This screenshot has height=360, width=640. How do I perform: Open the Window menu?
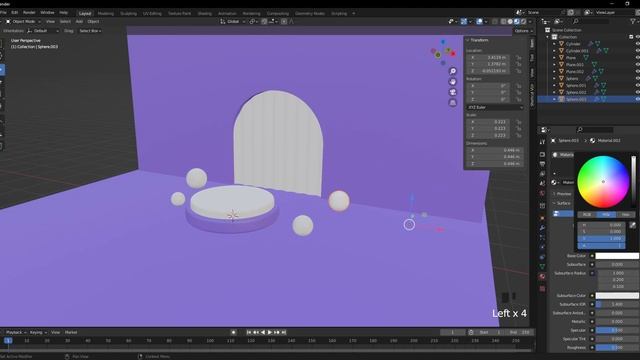(x=47, y=13)
